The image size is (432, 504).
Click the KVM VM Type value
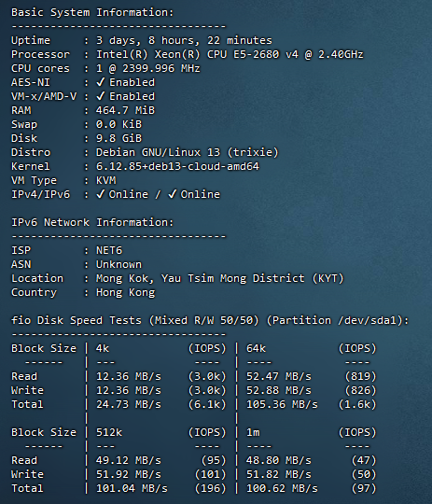pos(106,180)
